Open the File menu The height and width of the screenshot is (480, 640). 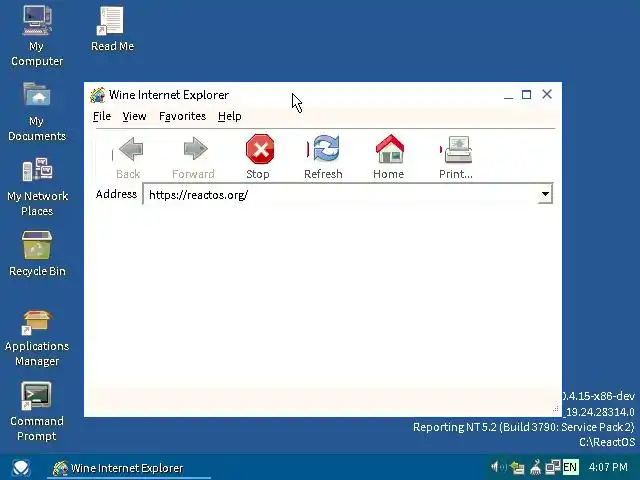(x=102, y=116)
